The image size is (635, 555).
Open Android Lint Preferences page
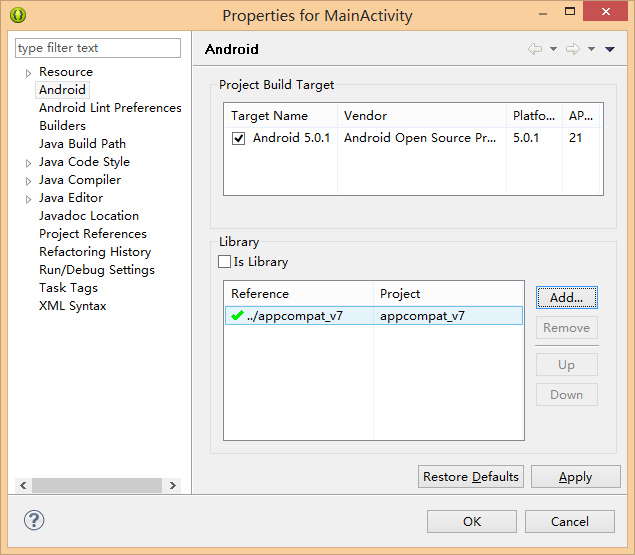[x=110, y=108]
